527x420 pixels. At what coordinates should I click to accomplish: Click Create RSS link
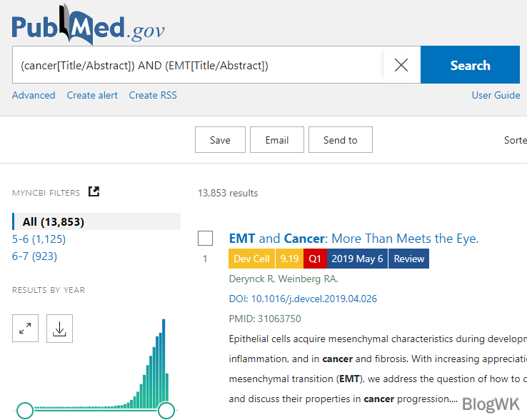[153, 95]
